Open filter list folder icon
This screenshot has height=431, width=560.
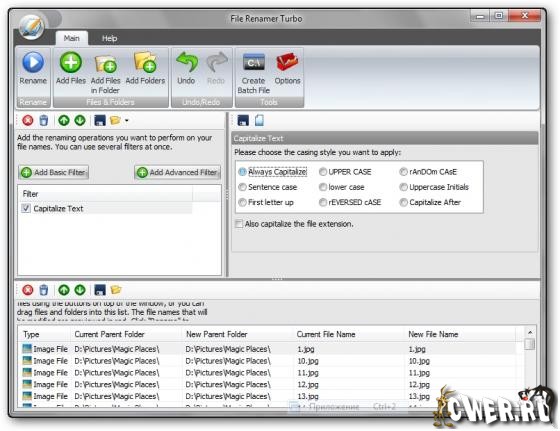point(115,120)
